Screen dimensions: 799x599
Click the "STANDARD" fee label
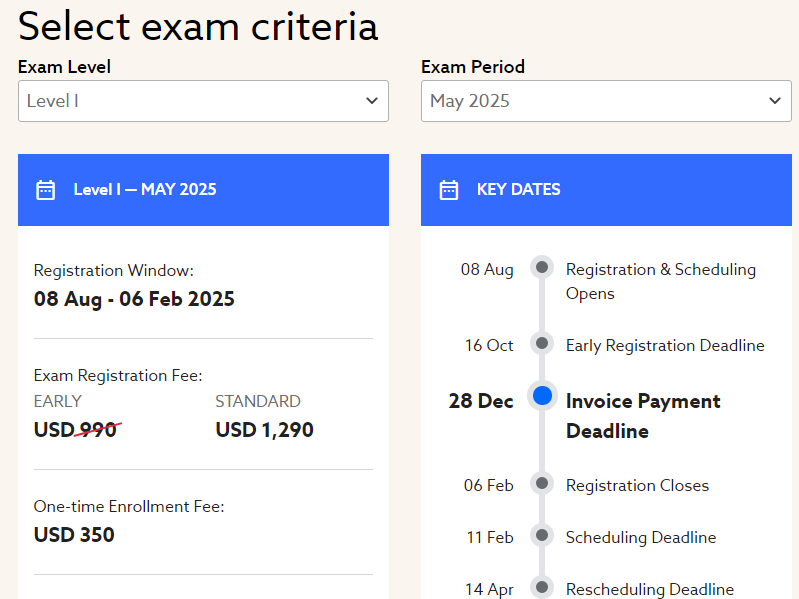(258, 401)
